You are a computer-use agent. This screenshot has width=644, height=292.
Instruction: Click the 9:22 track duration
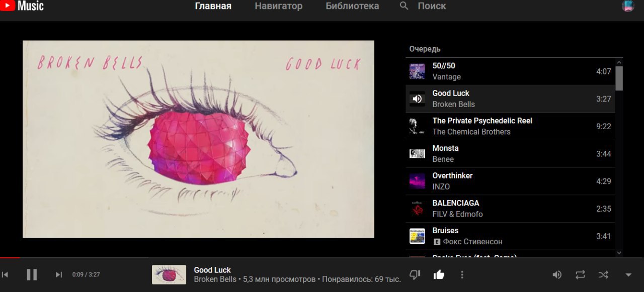pyautogui.click(x=604, y=126)
